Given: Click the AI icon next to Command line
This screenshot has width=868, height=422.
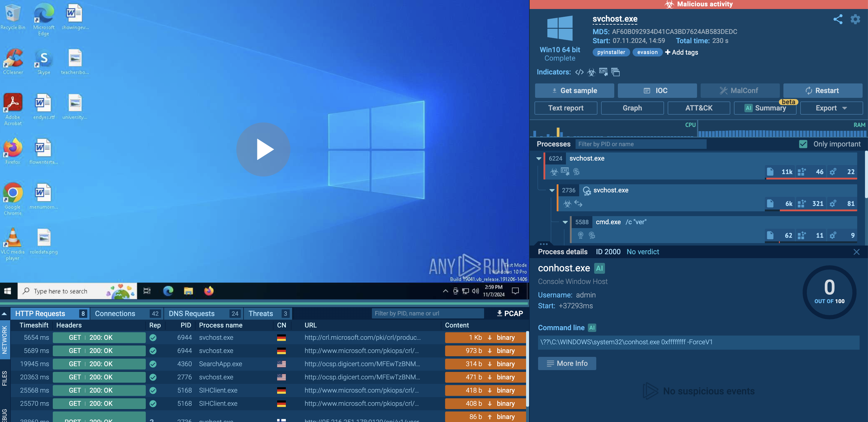Looking at the screenshot, I should [x=592, y=328].
